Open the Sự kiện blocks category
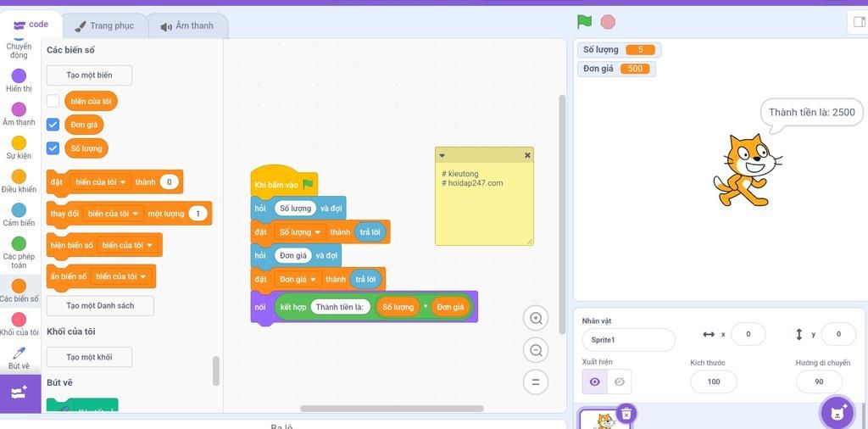 click(x=19, y=148)
